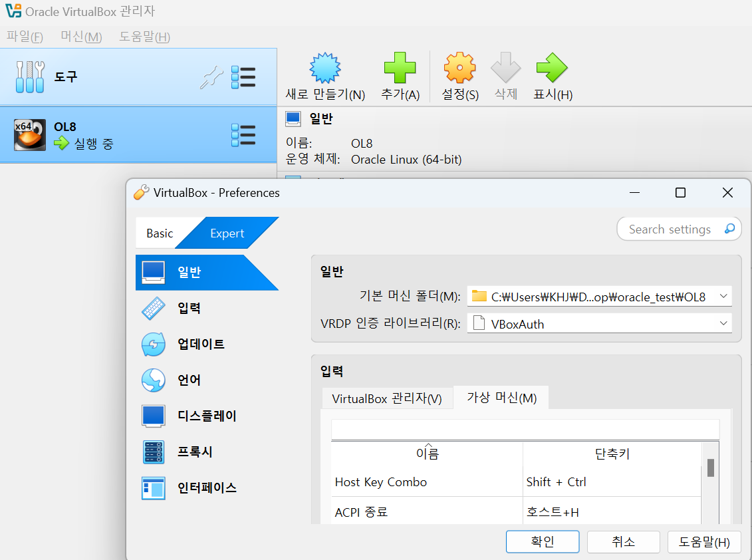This screenshot has width=752, height=560.
Task: Click the Preferences wrench icon in dialog title
Action: point(141,192)
